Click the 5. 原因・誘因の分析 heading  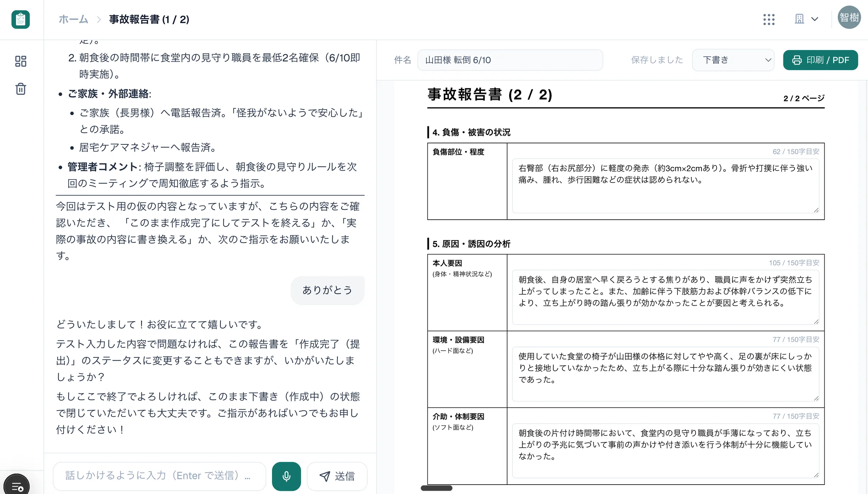pos(471,244)
